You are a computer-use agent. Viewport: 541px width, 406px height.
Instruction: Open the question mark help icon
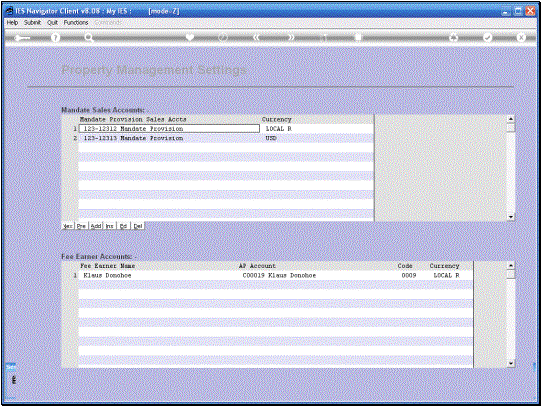click(x=55, y=38)
